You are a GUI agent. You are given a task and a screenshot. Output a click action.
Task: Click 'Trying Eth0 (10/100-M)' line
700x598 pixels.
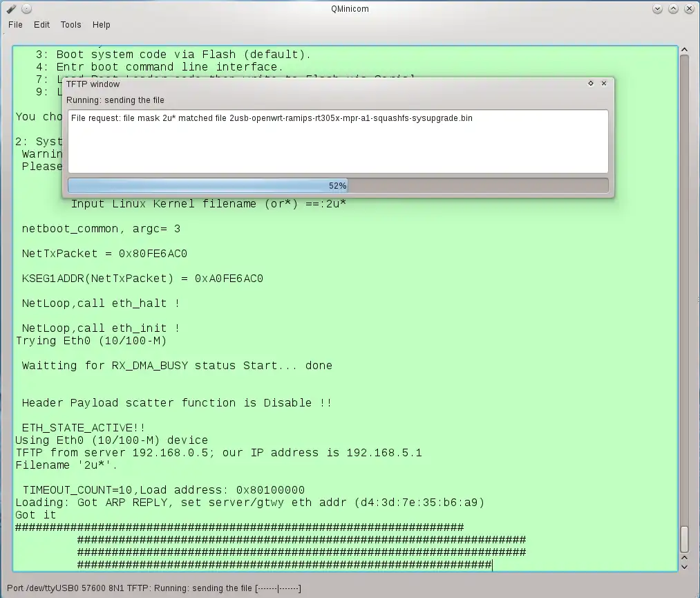pos(91,341)
